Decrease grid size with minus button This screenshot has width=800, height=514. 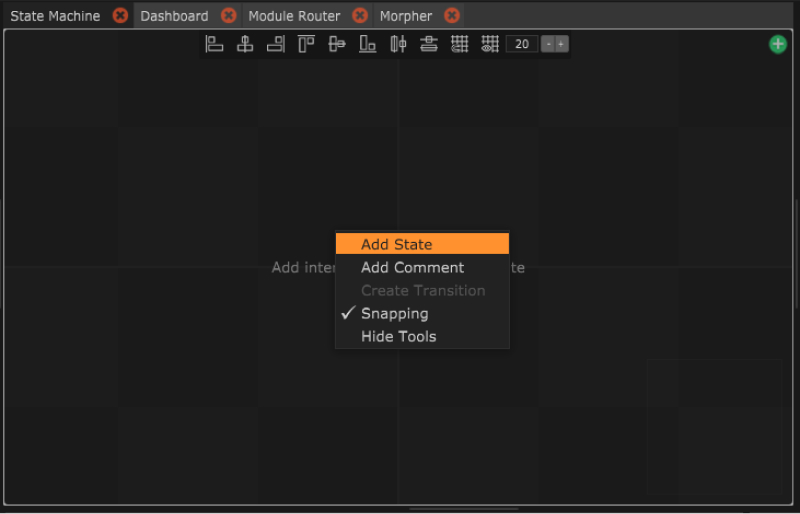point(547,44)
